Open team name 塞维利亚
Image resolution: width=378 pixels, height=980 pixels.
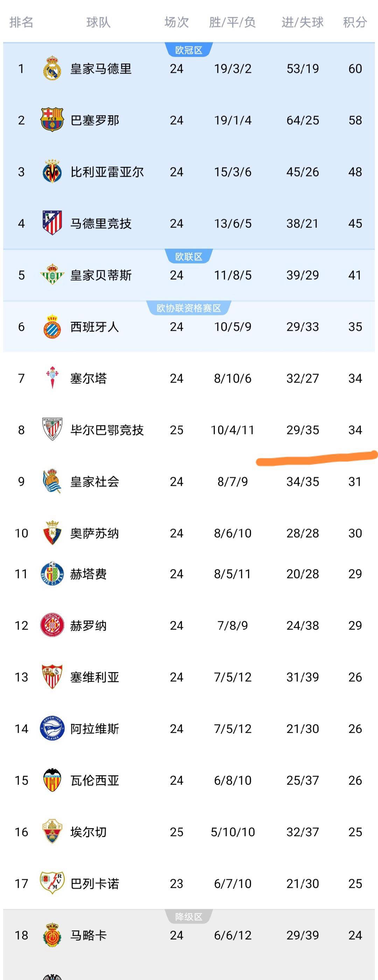coord(94,677)
